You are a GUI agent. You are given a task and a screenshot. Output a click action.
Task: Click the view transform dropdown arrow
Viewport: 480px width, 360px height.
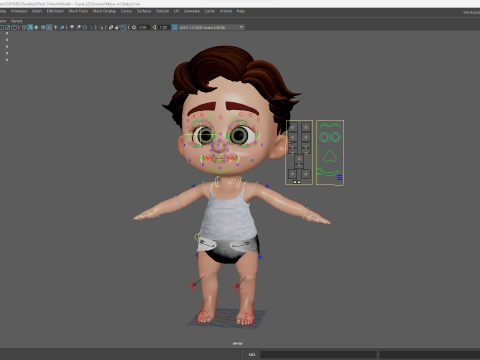point(241,27)
